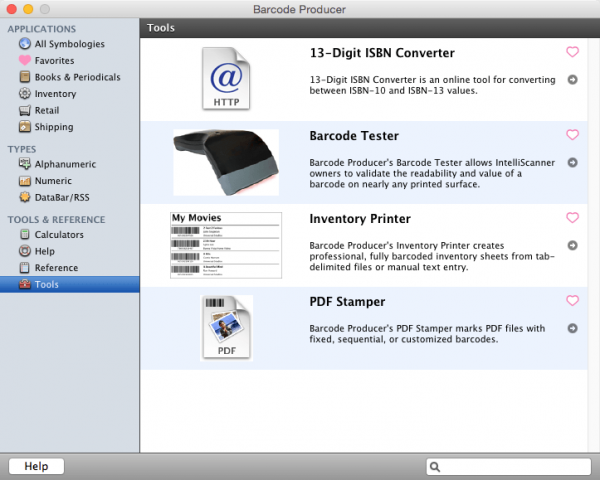Click the My Movies inventory sheet thumbnail
600x480 pixels.
[226, 245]
